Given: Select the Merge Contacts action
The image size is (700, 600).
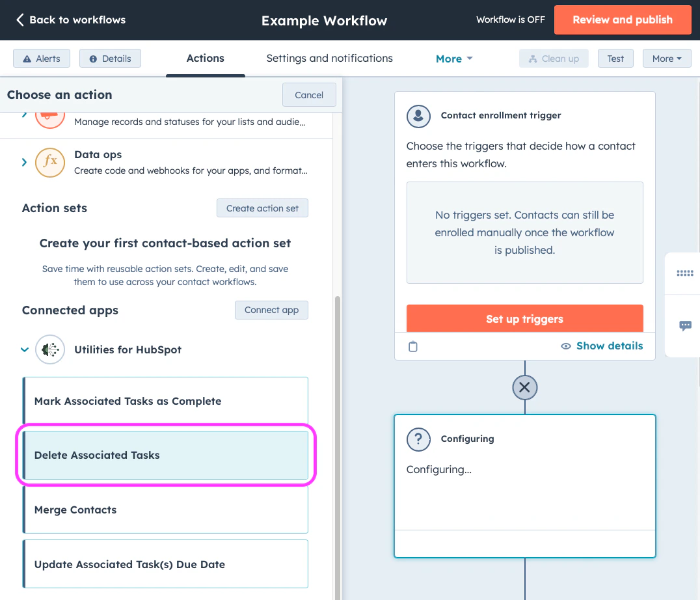Looking at the screenshot, I should click(165, 510).
